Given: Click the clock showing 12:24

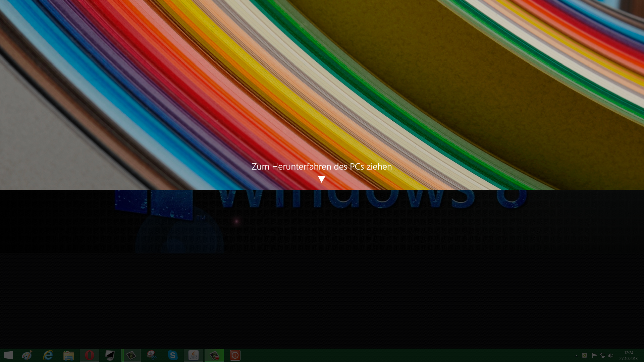Looking at the screenshot, I should 629,356.
